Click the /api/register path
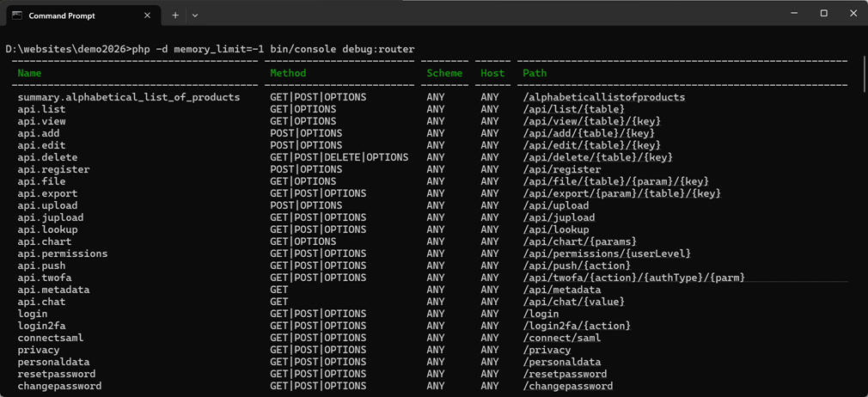Image resolution: width=868 pixels, height=397 pixels. 562,169
